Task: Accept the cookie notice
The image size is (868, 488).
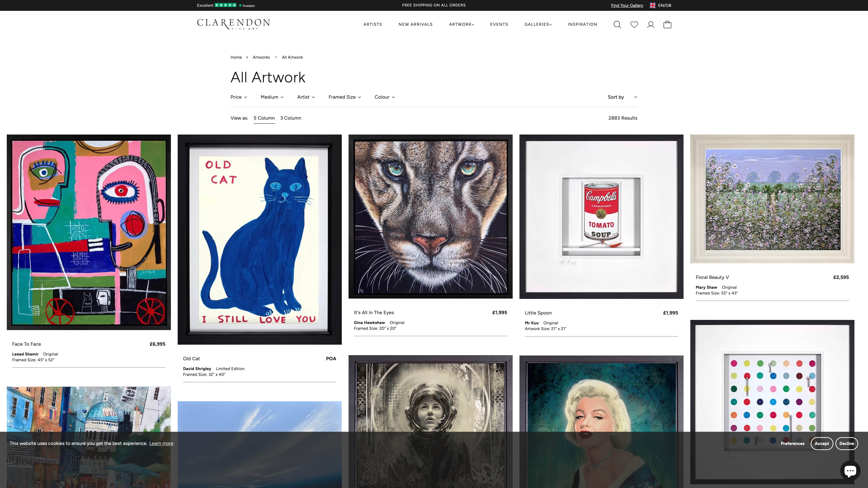Action: (822, 443)
